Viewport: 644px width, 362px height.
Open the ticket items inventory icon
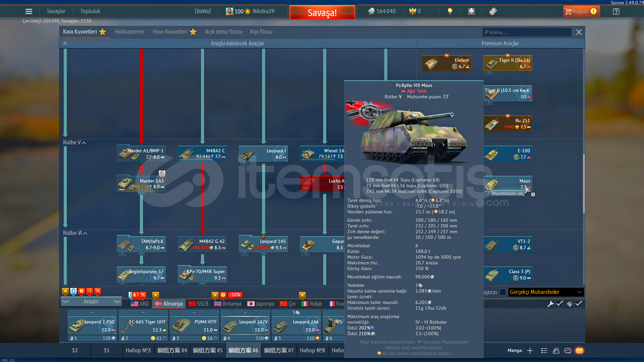coord(493,11)
